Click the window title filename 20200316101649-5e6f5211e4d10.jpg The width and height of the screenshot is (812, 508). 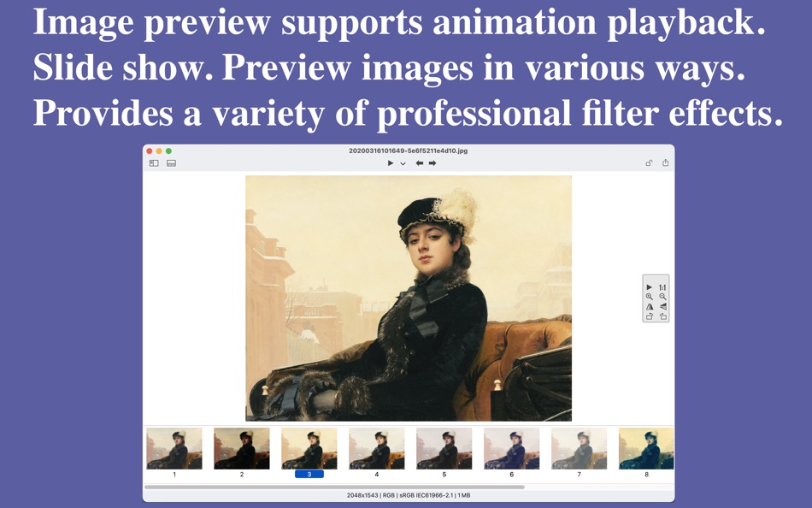[408, 151]
